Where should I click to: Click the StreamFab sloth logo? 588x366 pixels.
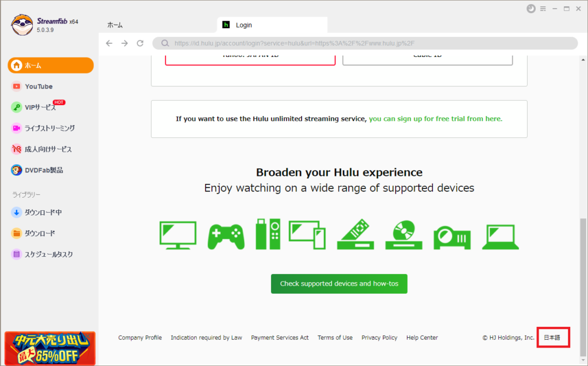(22, 25)
